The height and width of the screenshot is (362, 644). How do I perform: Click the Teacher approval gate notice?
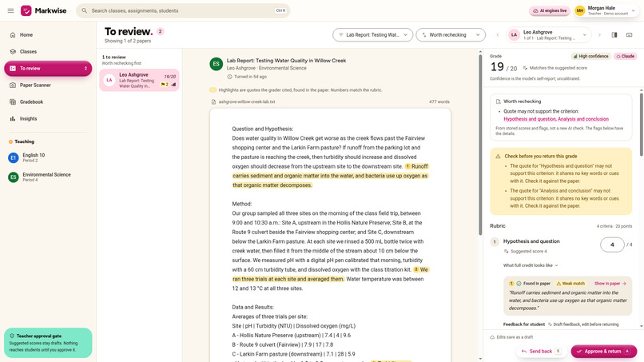[48, 343]
